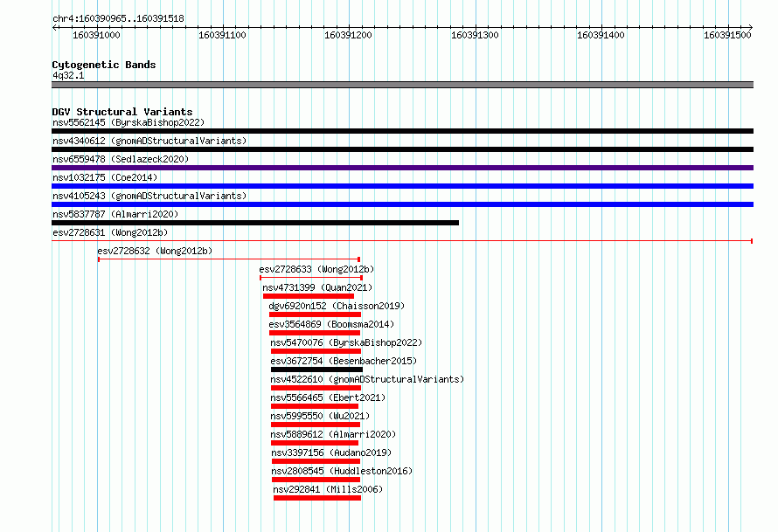Click the Cytogenetic Bands track title

(x=104, y=65)
